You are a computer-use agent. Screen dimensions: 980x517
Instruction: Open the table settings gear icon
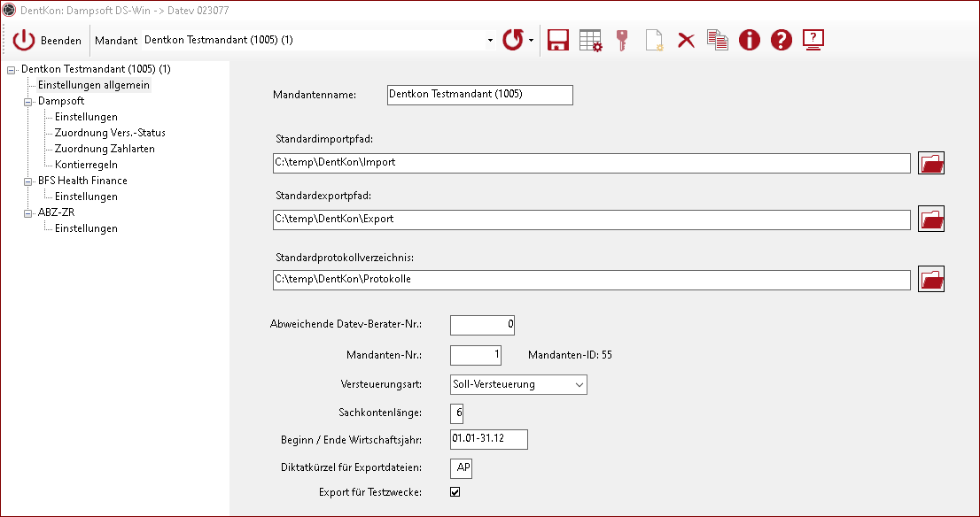(591, 41)
